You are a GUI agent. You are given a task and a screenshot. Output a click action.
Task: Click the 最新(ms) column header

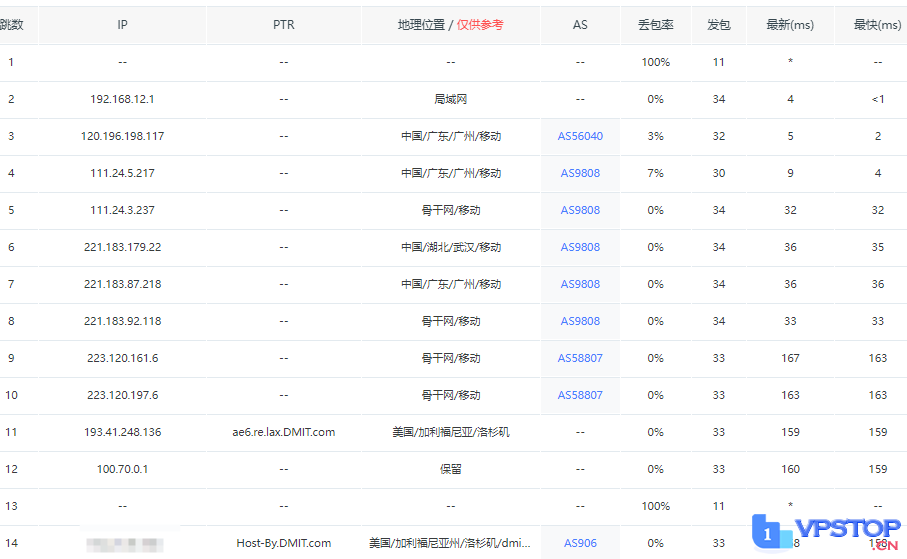(x=790, y=25)
